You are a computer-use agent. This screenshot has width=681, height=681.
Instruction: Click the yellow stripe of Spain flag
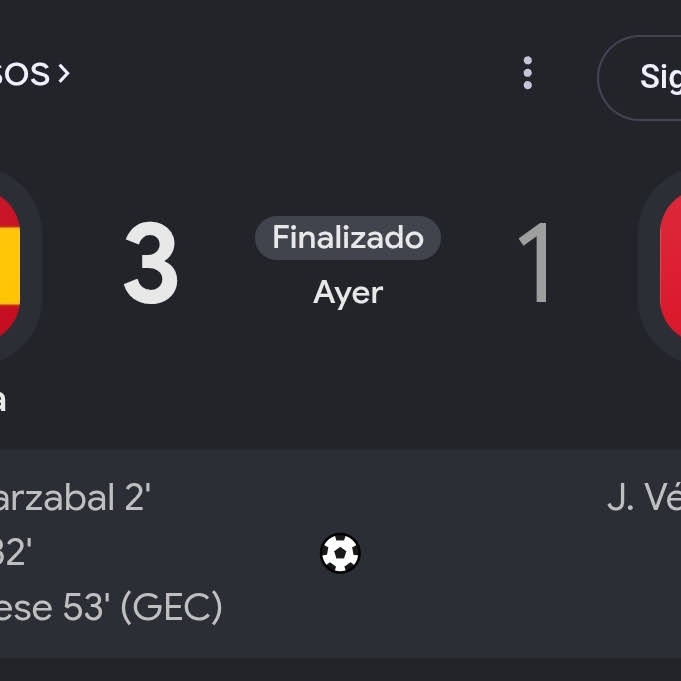tap(10, 265)
